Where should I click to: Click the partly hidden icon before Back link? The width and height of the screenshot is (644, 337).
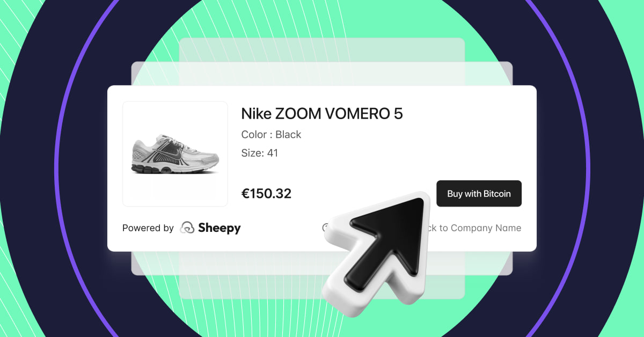click(x=325, y=228)
